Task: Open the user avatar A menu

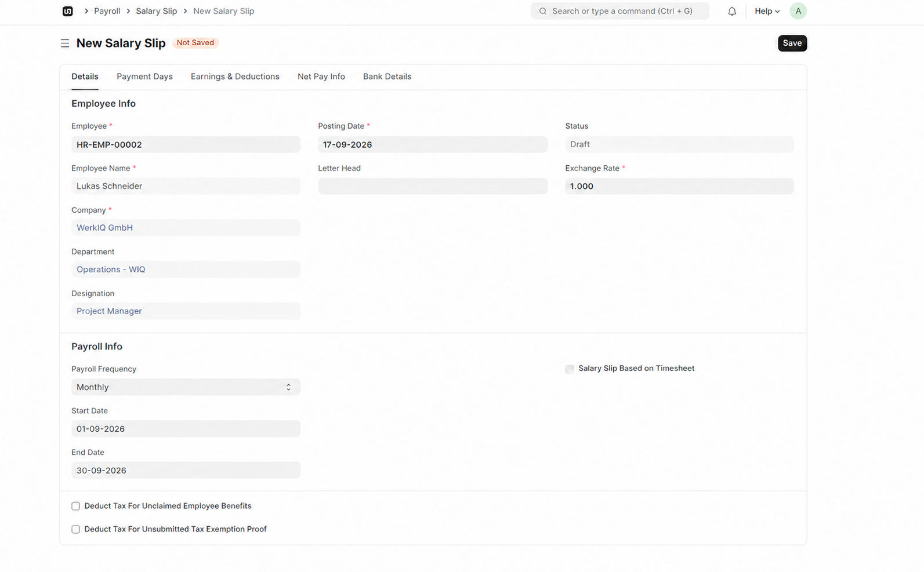Action: click(798, 11)
